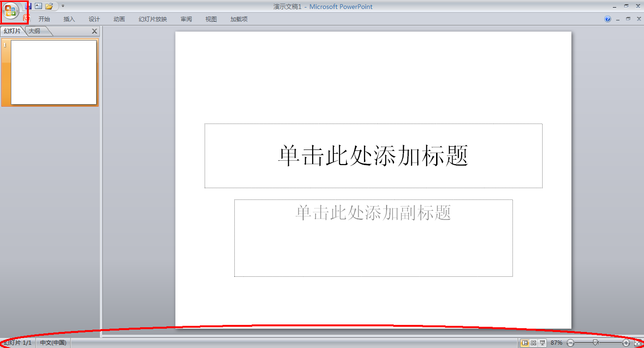Viewport: 644px width, 348px height.
Task: Open the 设计 ribbon tab
Action: pyautogui.click(x=94, y=19)
